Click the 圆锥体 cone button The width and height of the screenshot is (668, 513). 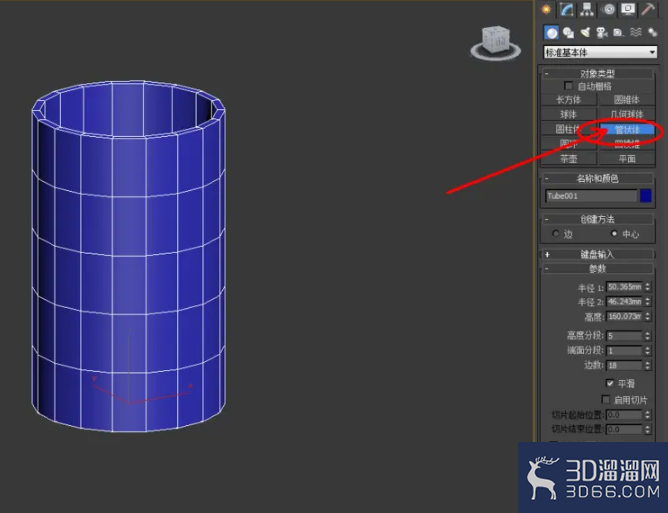click(x=627, y=100)
